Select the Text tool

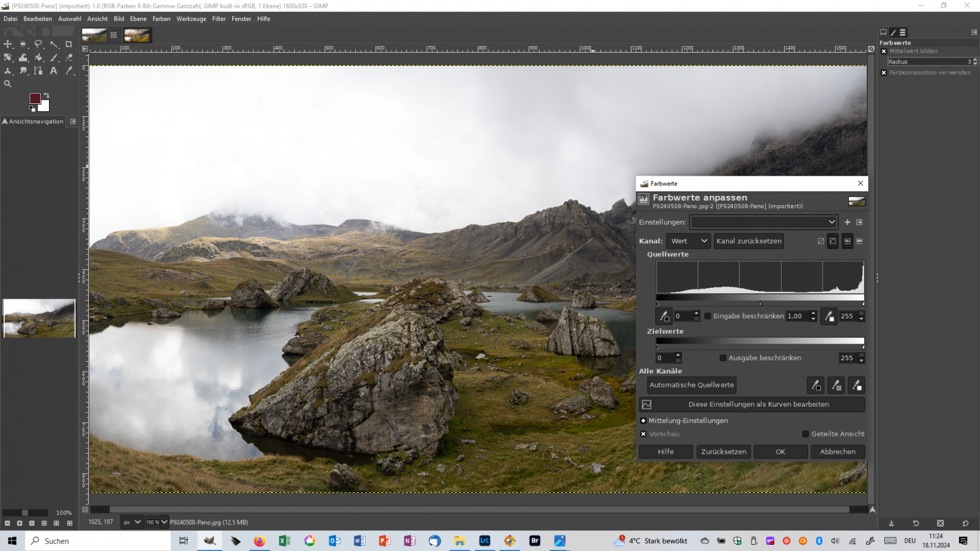(54, 71)
